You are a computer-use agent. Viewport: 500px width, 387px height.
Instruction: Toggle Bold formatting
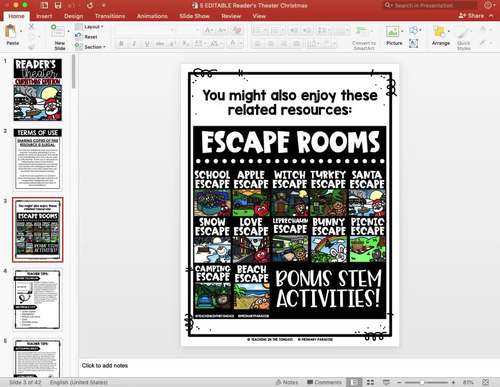coord(121,44)
